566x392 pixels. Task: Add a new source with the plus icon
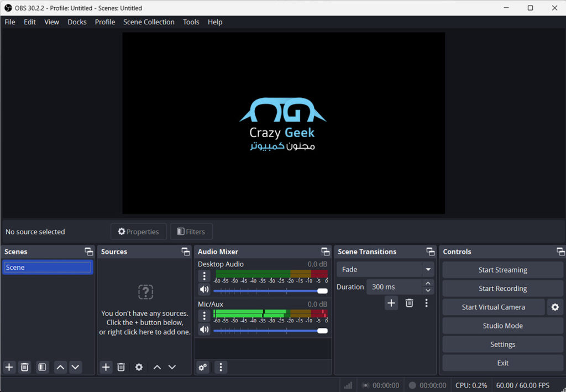(106, 367)
